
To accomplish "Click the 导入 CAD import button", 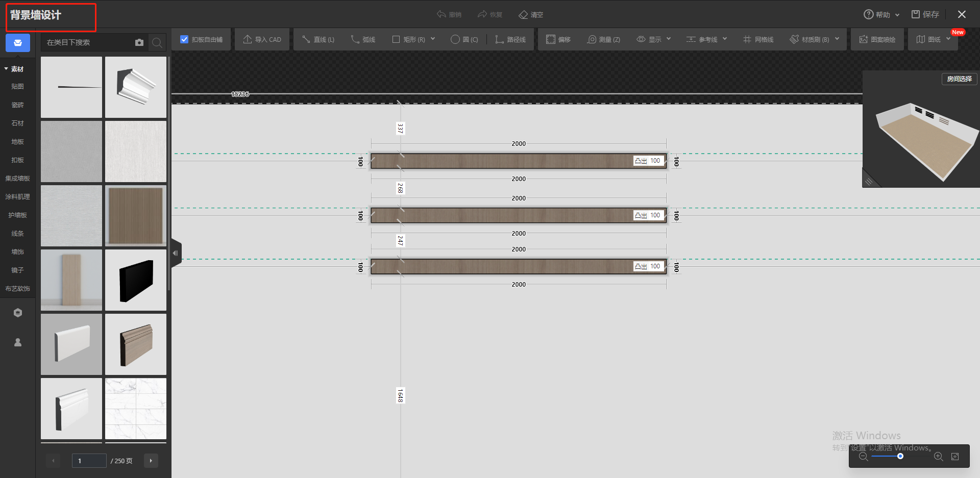I will 262,39.
